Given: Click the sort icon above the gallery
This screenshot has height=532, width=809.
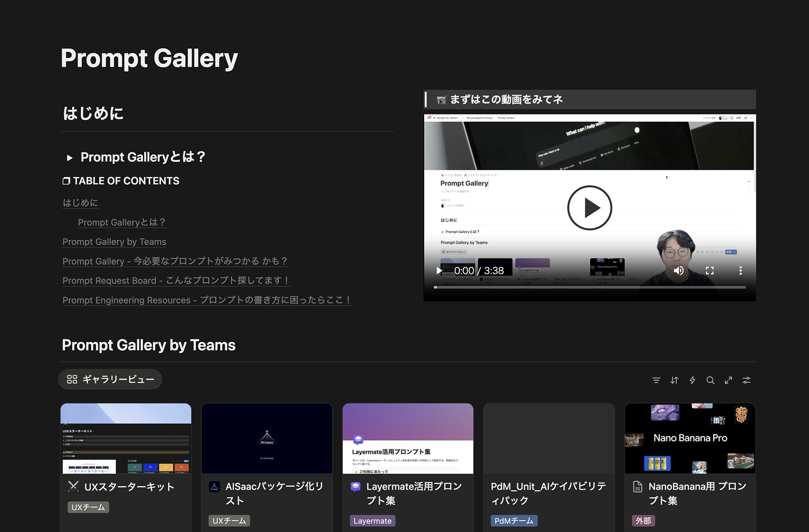Looking at the screenshot, I should [674, 380].
